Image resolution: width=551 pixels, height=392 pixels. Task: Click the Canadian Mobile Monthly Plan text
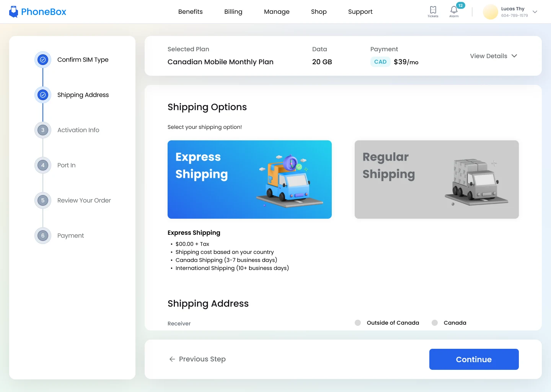[x=220, y=62]
